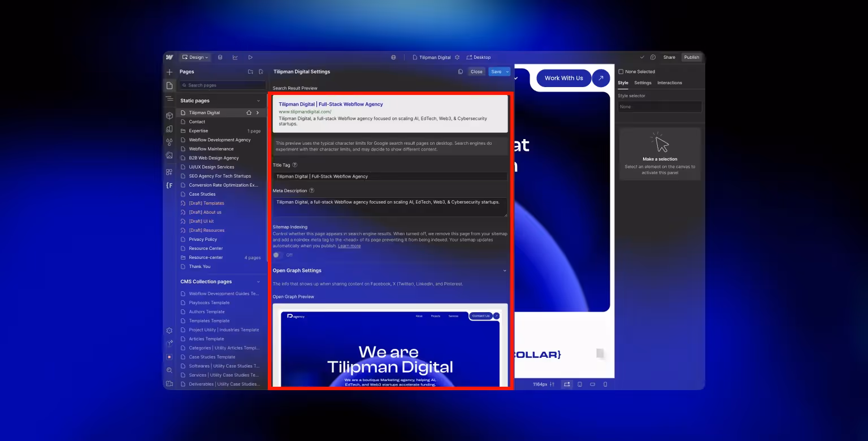Screen dimensions: 868x441
Task: Click the Webflow logo menu icon
Action: pyautogui.click(x=169, y=57)
